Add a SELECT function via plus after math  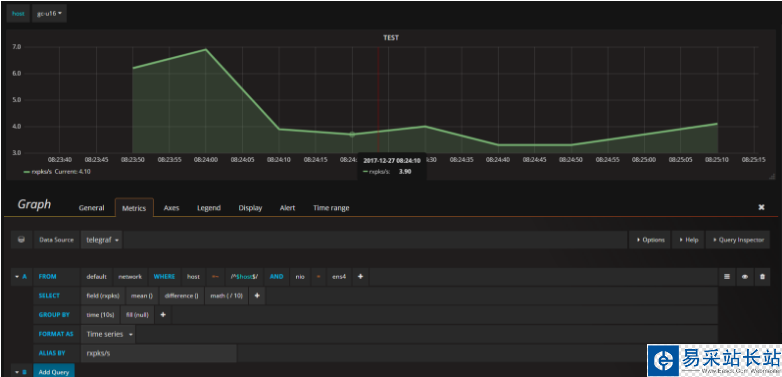pos(257,296)
